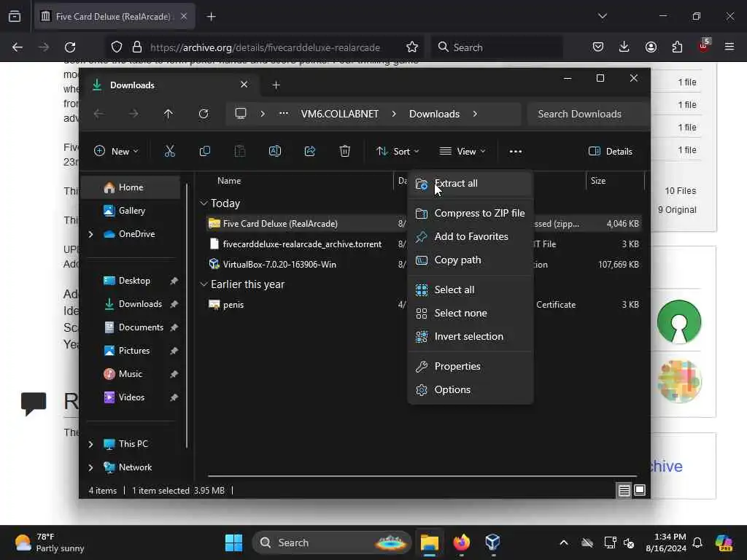Click the Save to Pocket icon in Firefox
The width and height of the screenshot is (747, 560).
[598, 47]
